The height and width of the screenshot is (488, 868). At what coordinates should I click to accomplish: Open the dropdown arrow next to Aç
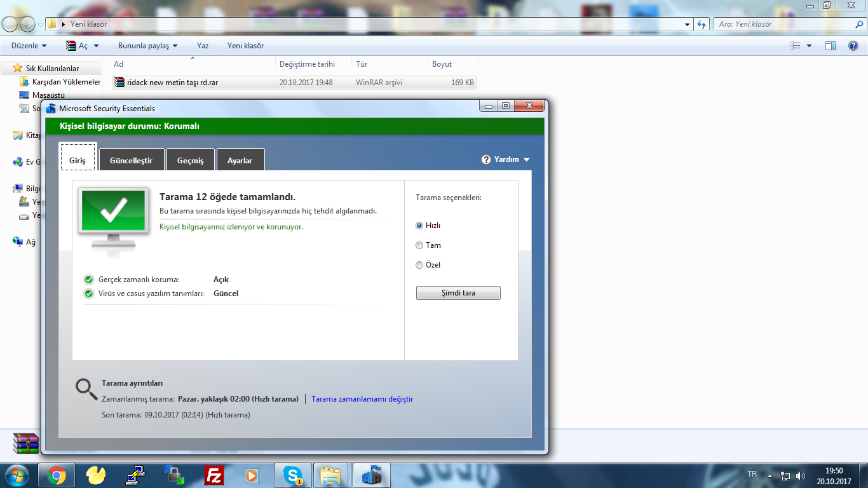coord(96,46)
